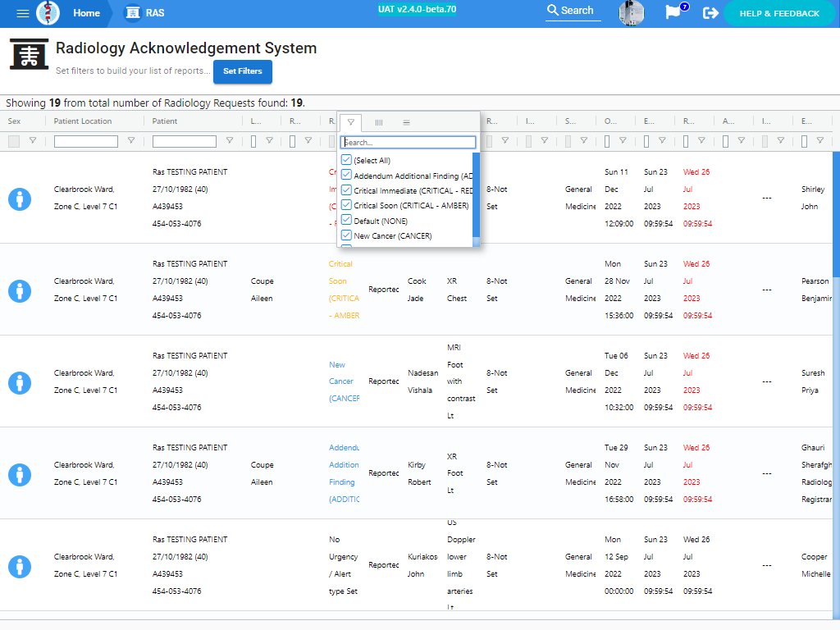Click the person icon in the Shirley John row
Image resolution: width=840 pixels, height=630 pixels.
click(x=20, y=199)
